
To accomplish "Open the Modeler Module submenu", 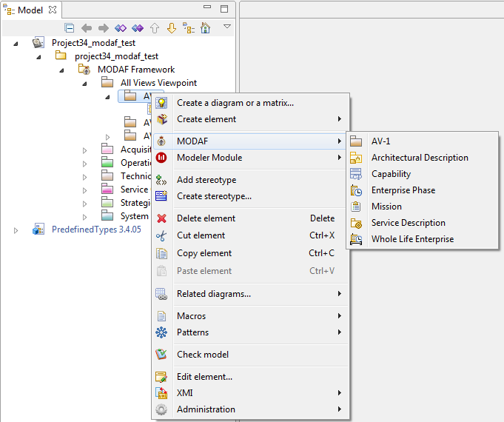I will coord(251,158).
